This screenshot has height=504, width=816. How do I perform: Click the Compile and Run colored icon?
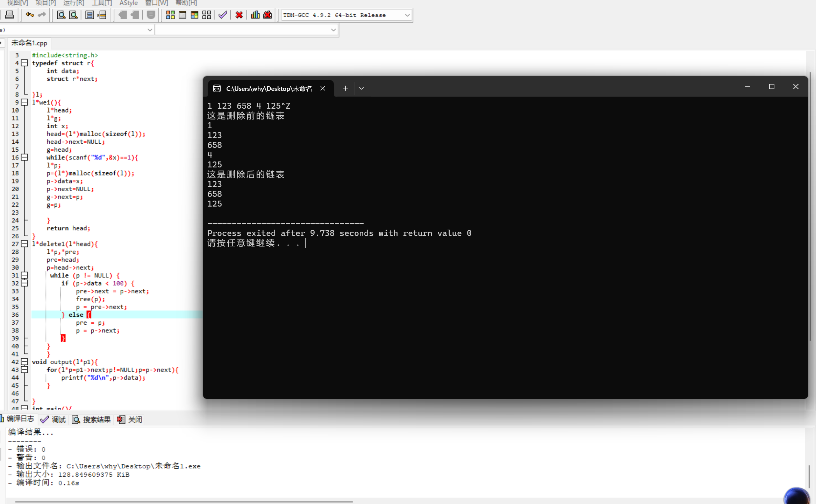[194, 15]
